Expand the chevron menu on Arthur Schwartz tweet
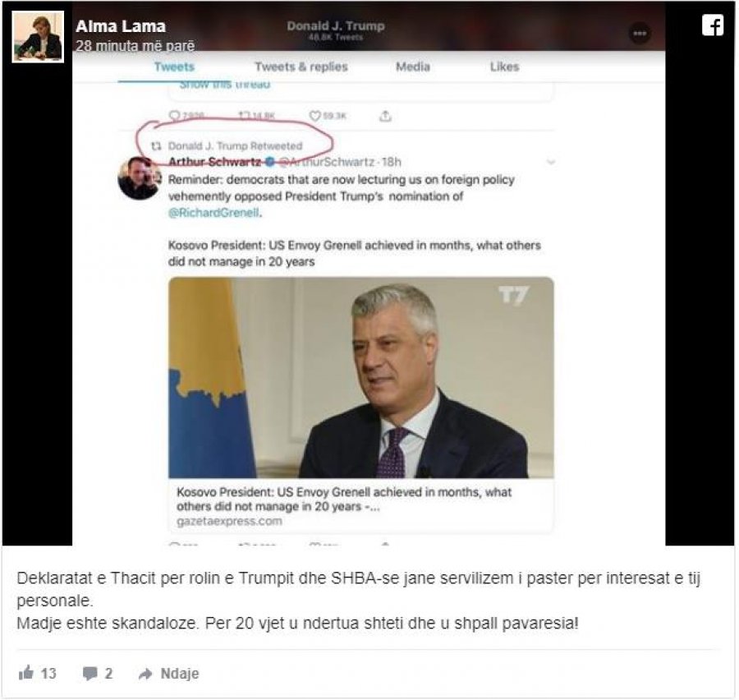Screen dimensions: 739x700 [x=550, y=162]
